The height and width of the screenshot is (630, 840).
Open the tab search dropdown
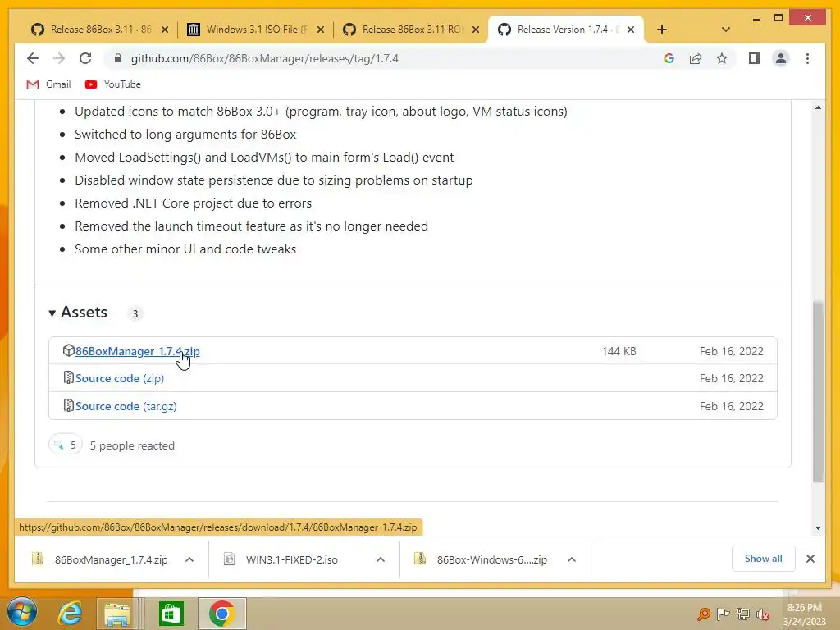725,30
